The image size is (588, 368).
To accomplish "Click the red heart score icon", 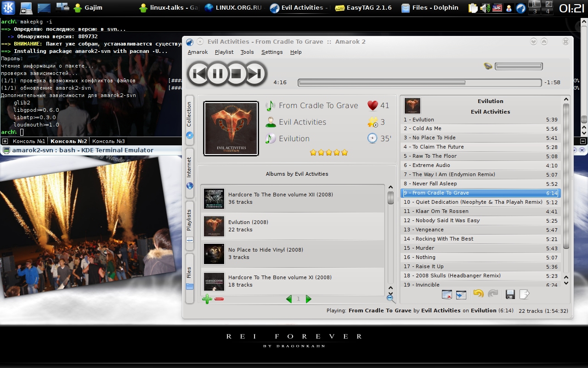I will coord(373,105).
